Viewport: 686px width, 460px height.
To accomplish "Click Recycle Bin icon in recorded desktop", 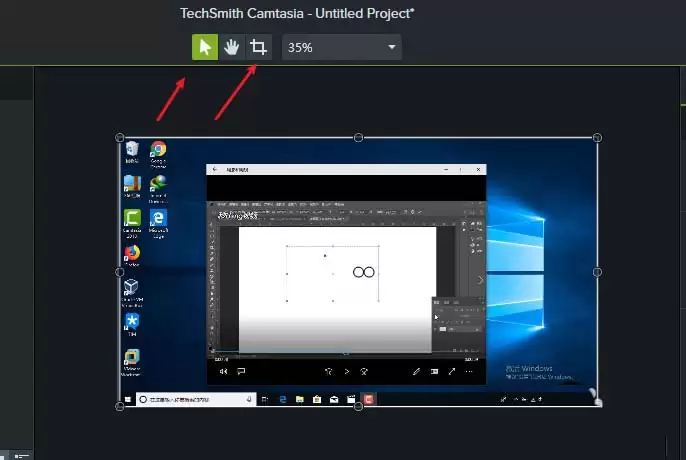I will coord(132,152).
